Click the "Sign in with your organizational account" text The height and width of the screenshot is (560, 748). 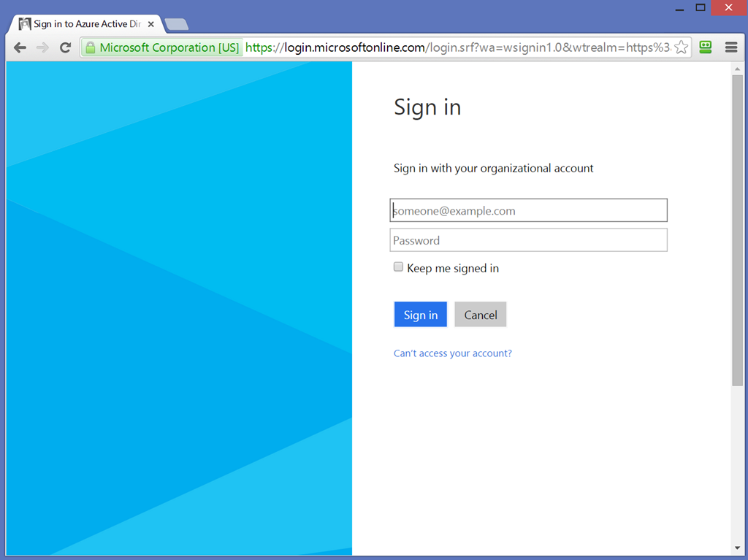pyautogui.click(x=493, y=169)
